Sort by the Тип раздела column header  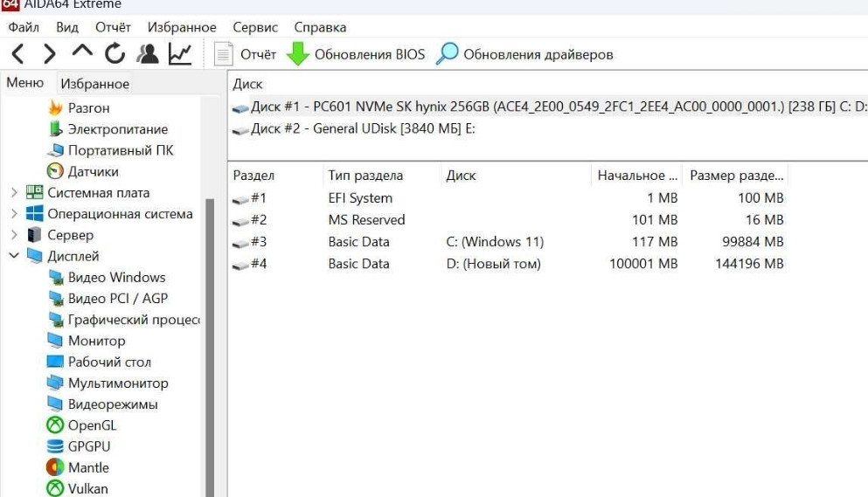pos(382,176)
